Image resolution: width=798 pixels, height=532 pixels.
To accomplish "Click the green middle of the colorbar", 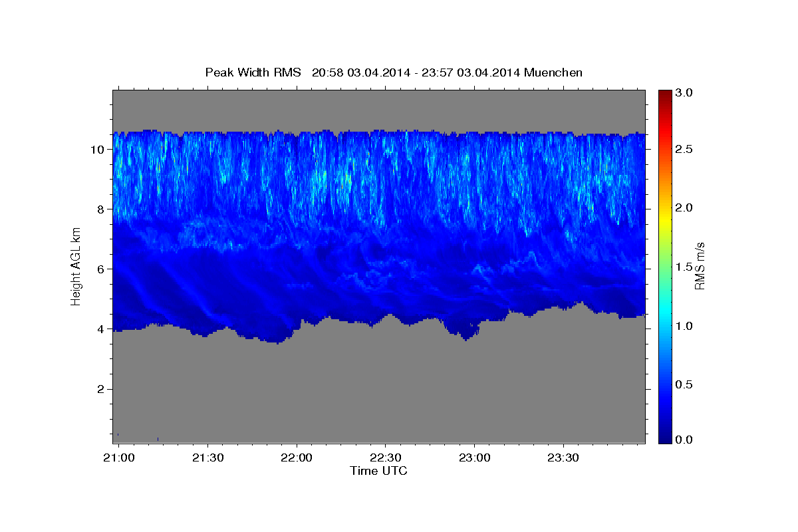I will [665, 266].
